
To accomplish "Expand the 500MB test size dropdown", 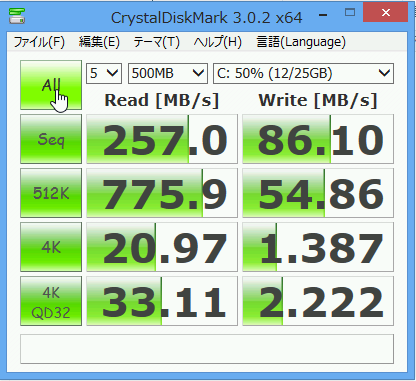I will (168, 73).
